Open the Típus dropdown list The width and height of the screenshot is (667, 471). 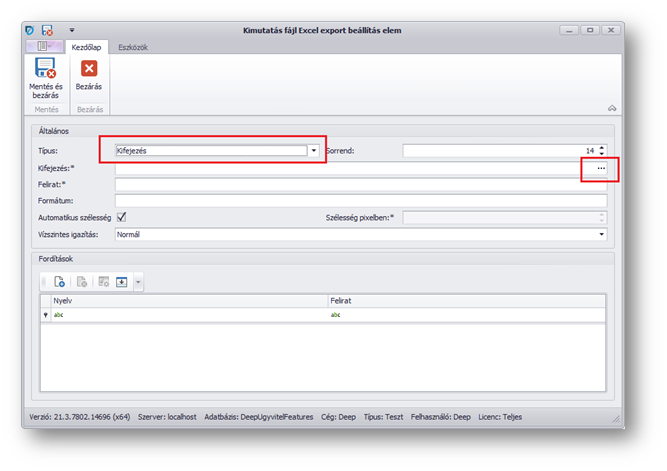(x=314, y=151)
